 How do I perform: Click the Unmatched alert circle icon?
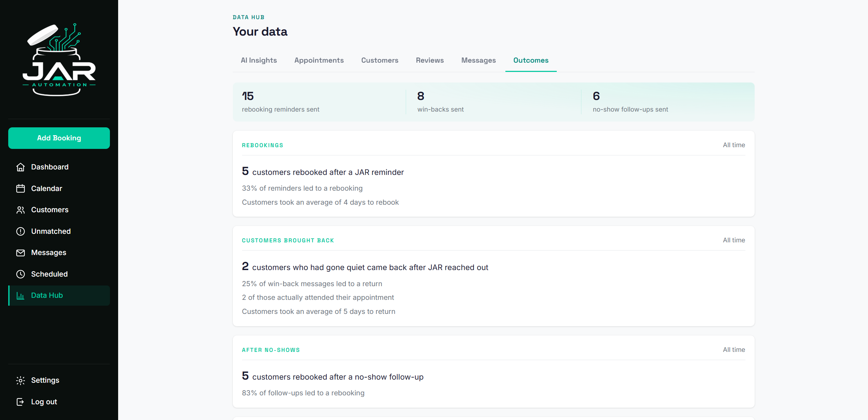pos(21,231)
